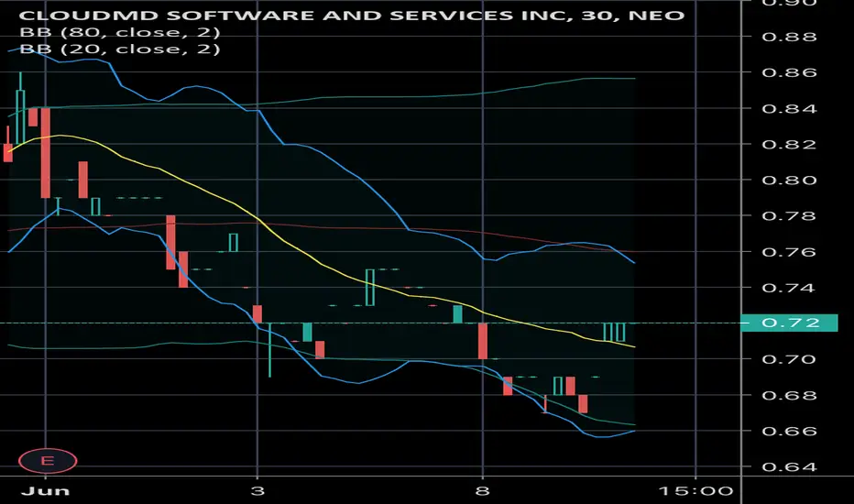
Task: Click the 0.82 price axis label
Action: (789, 145)
